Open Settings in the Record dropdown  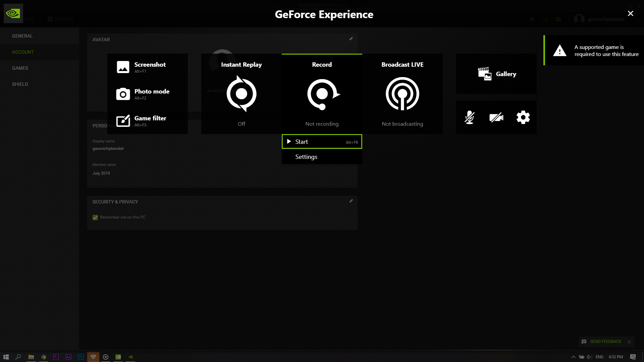pos(306,157)
